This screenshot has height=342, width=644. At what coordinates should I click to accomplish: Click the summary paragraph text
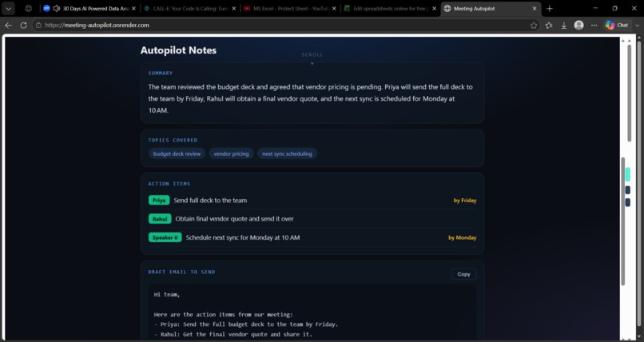[310, 98]
